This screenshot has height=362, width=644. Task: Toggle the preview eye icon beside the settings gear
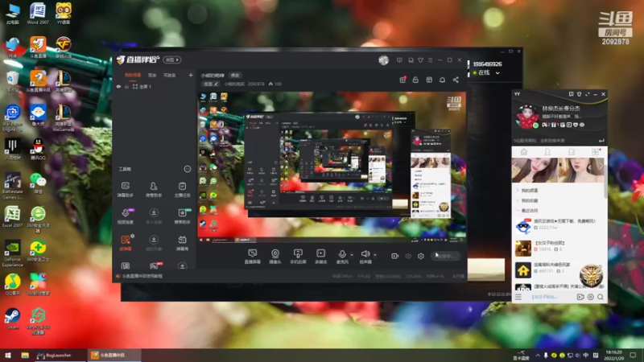(408, 256)
